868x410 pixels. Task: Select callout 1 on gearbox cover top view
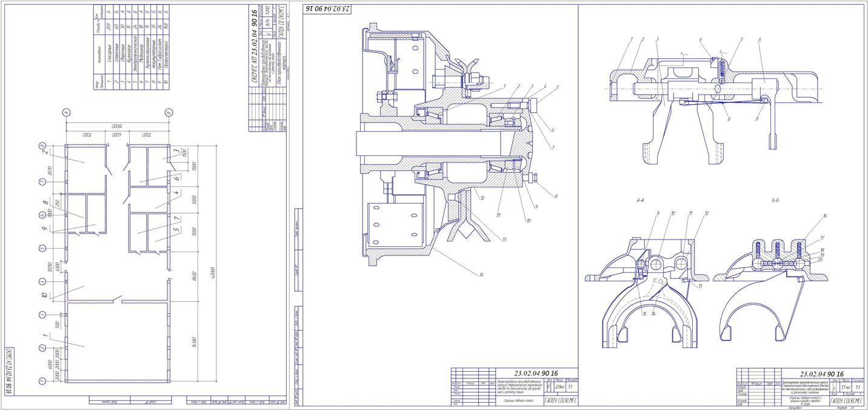[x=630, y=39]
